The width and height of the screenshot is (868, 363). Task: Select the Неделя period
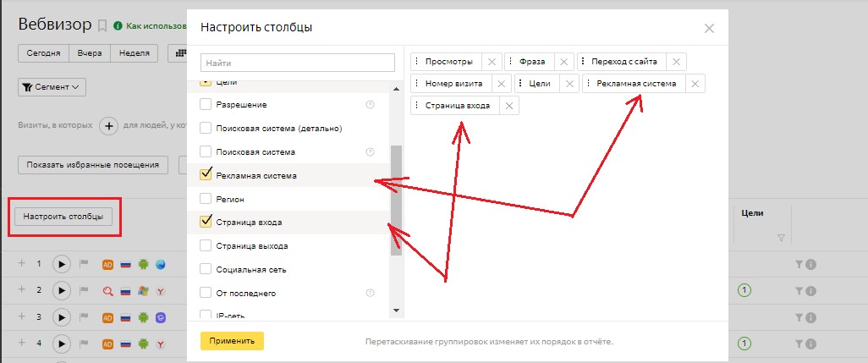pos(134,53)
